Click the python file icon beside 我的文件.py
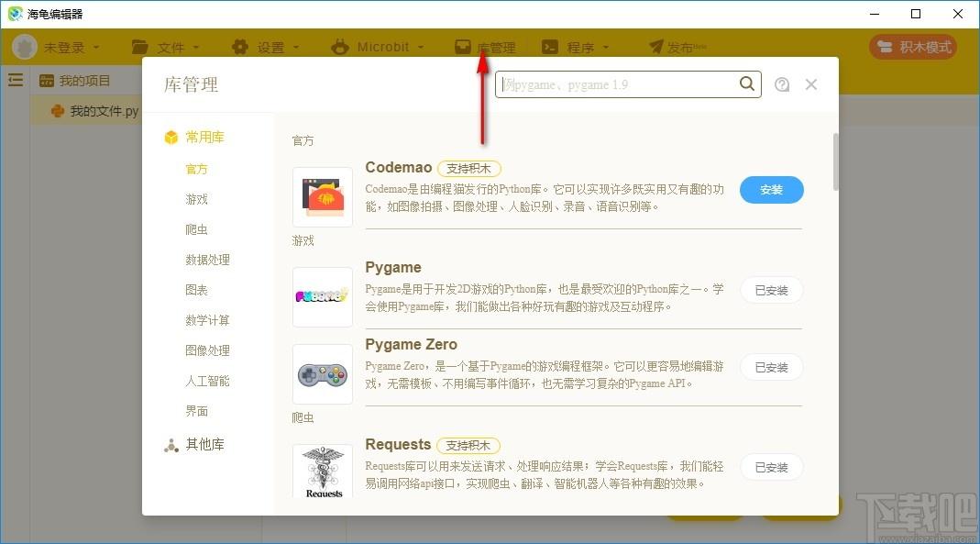980x544 pixels. pos(58,111)
